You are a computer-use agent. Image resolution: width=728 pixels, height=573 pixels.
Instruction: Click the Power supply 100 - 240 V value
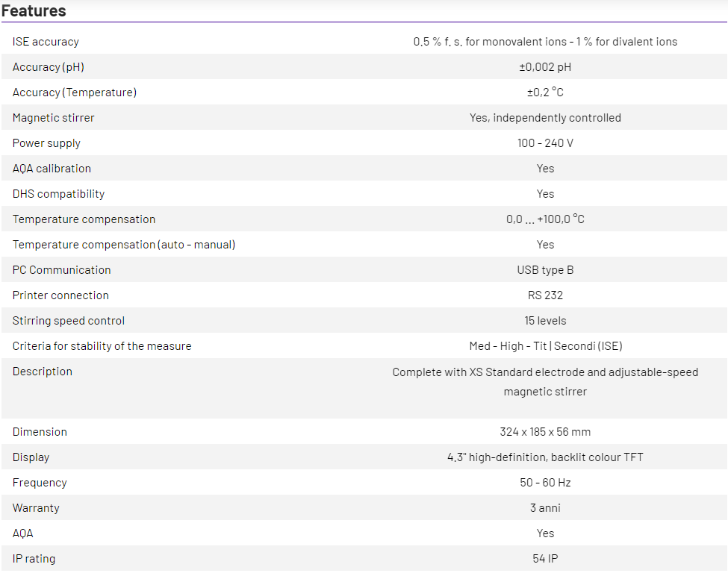click(x=545, y=143)
